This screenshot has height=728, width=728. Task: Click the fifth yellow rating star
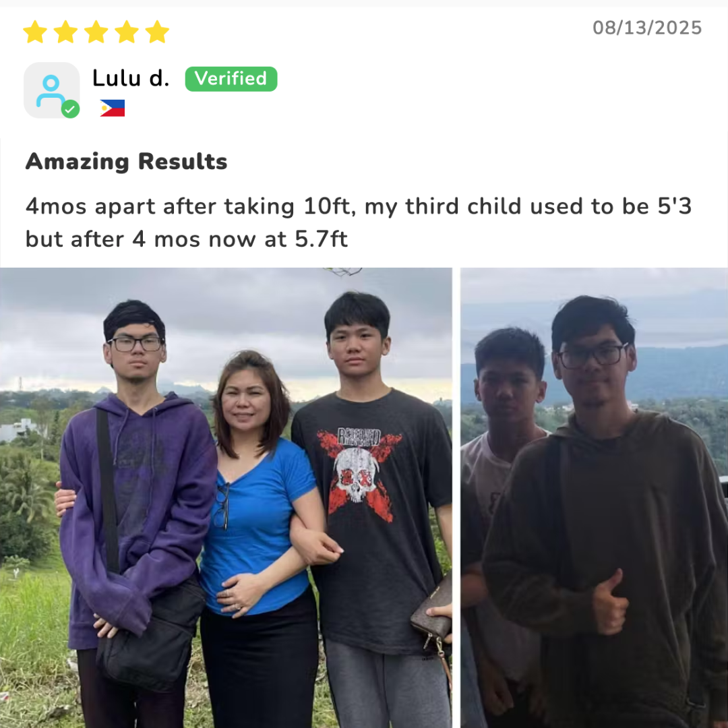point(157,32)
